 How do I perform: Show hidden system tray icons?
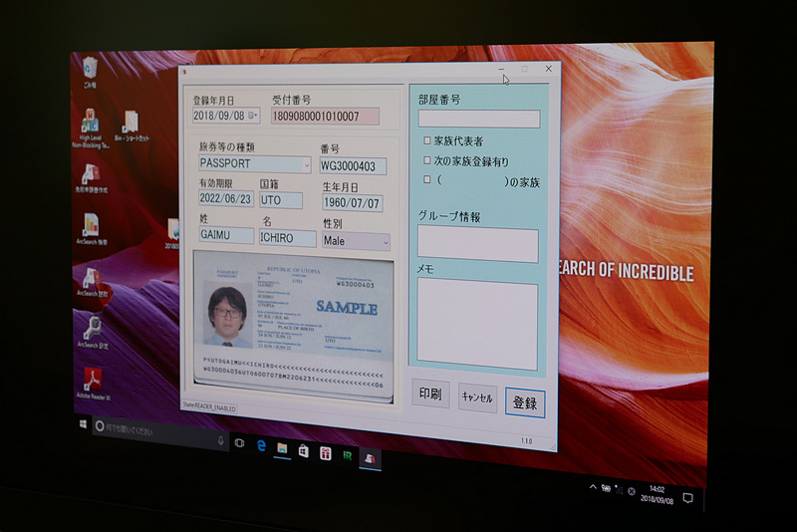click(593, 487)
